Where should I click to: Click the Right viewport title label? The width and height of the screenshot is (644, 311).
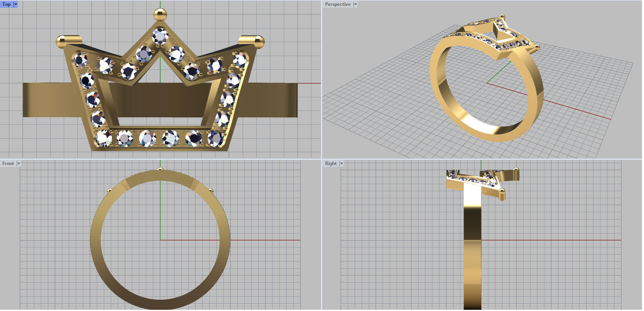[x=331, y=164]
